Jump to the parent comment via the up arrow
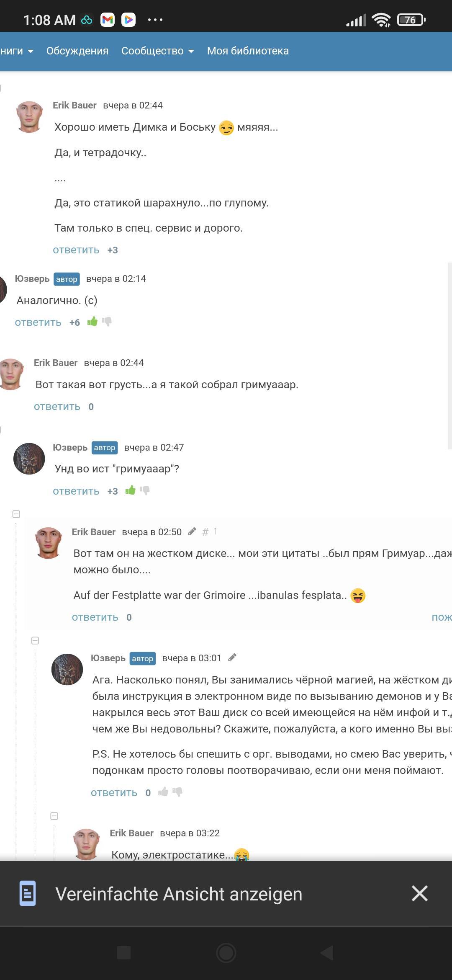This screenshot has height=980, width=452. point(215,531)
